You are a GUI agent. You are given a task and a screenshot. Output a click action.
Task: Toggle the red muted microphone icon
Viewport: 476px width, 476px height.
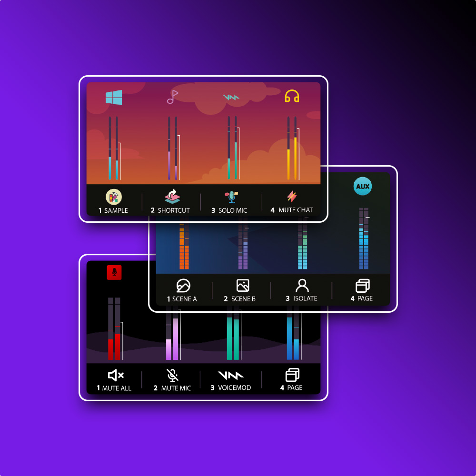(x=114, y=272)
